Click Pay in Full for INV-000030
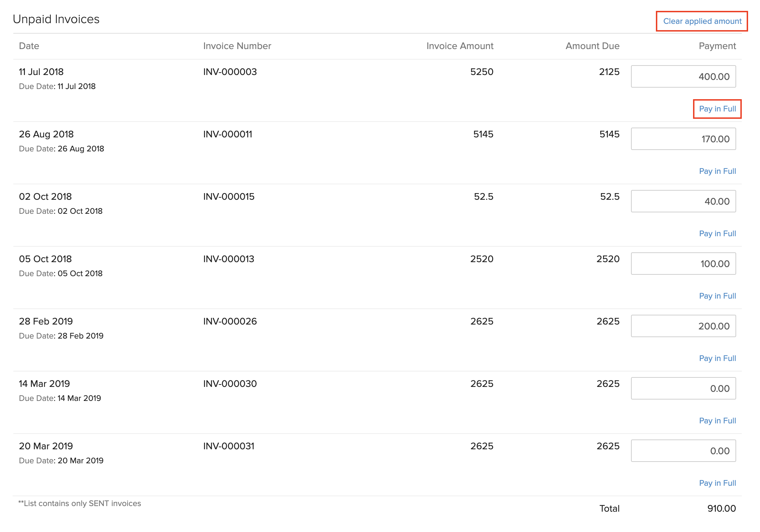Screen dimensions: 760x532 [717, 421]
